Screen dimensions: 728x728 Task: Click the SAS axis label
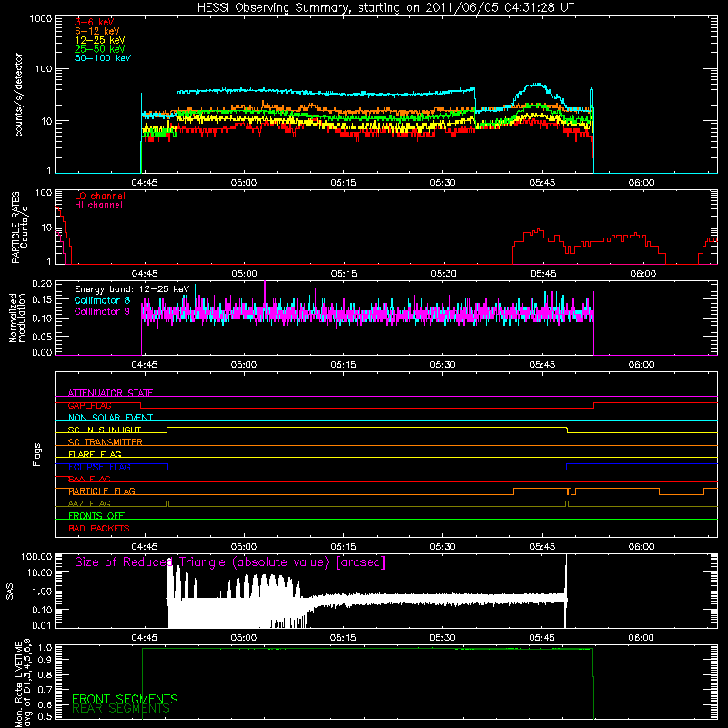point(10,591)
